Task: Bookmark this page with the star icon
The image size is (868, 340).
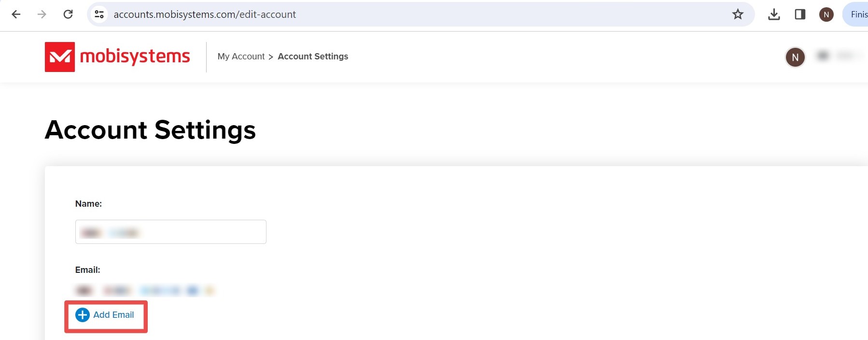Action: click(737, 14)
